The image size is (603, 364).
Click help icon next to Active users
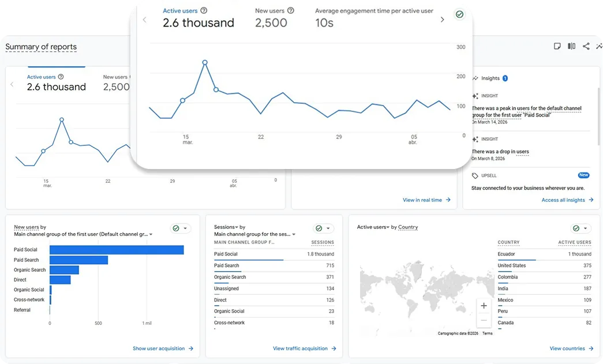(x=204, y=10)
